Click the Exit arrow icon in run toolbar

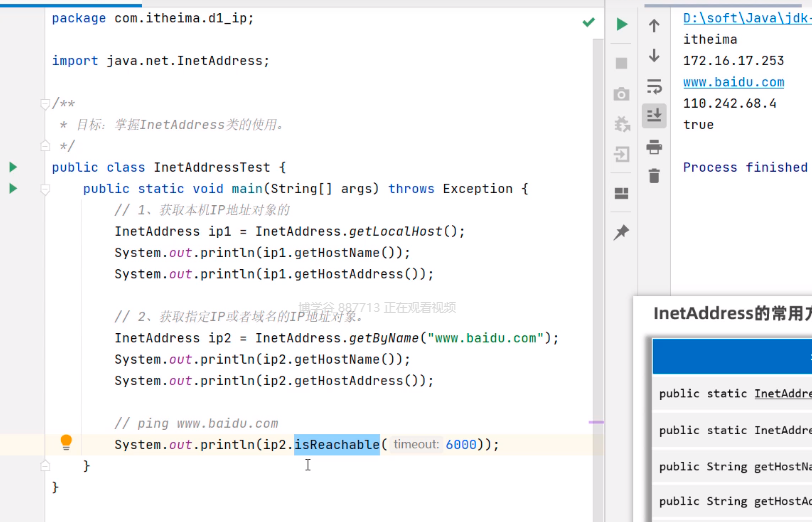click(621, 154)
